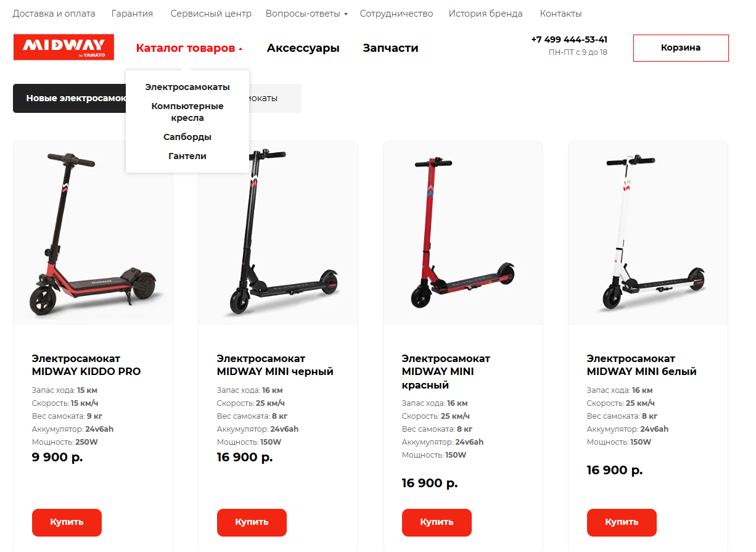Open the MIDWAY KIDDO PRO scooter image
Image resolution: width=756 pixels, height=552 pixels.
tap(93, 234)
